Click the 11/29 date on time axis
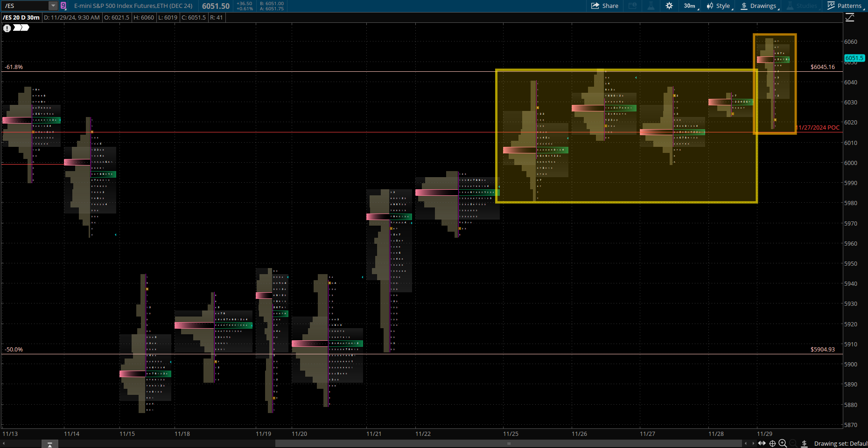 [x=764, y=434]
